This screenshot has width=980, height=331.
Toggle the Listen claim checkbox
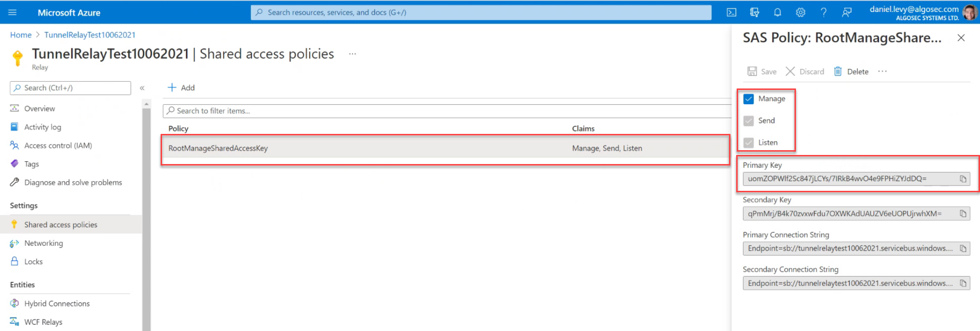click(x=749, y=143)
